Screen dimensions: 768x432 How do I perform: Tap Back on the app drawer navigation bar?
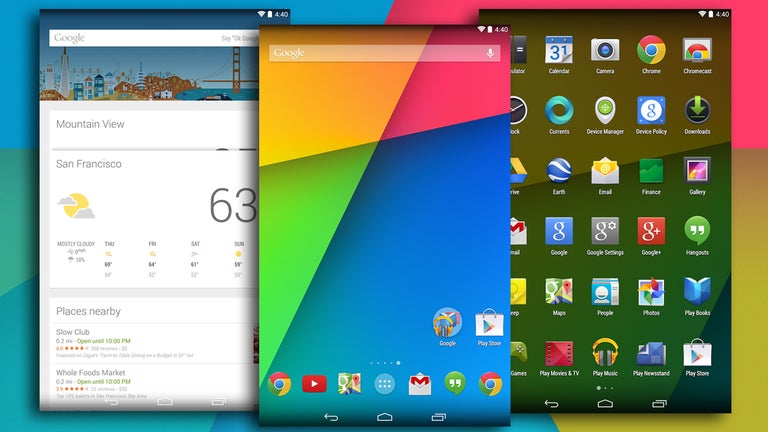click(552, 404)
